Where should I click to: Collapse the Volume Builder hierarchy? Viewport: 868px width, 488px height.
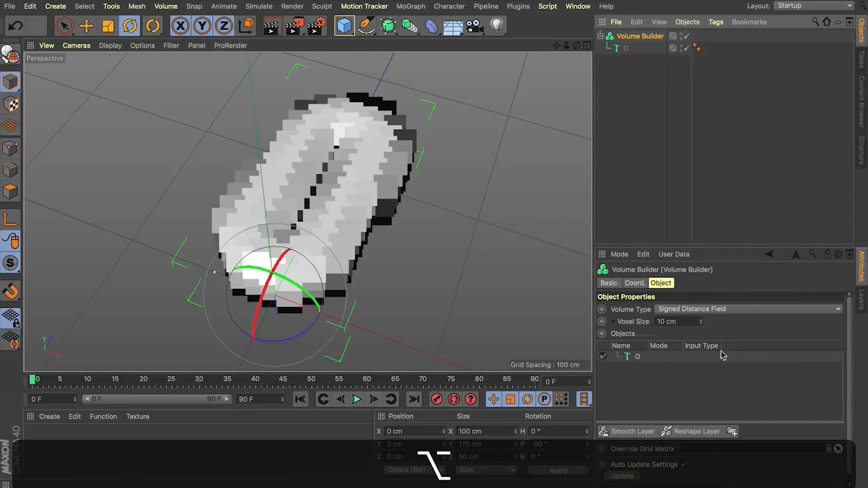click(x=600, y=36)
